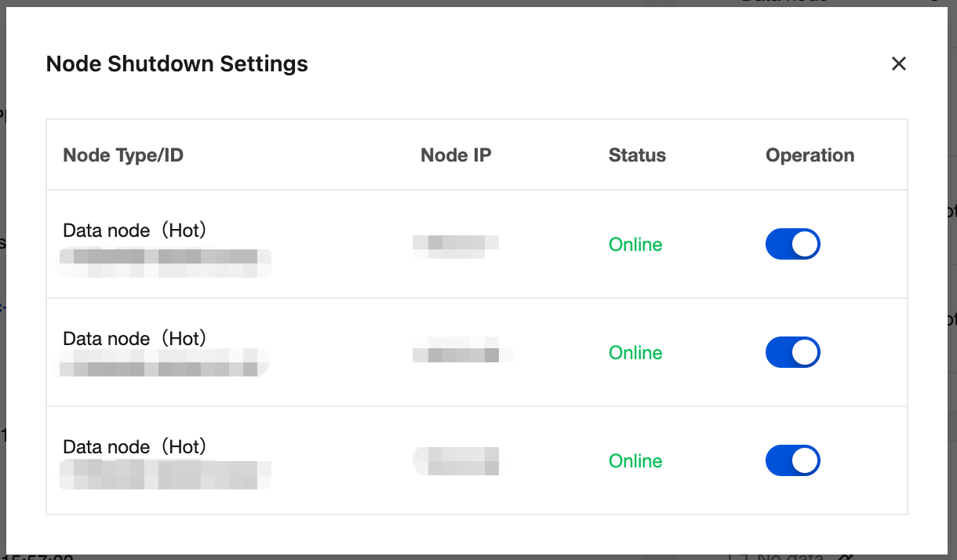Click the first row's blurred node ID
Screen dimensions: 957x560
click(x=165, y=262)
